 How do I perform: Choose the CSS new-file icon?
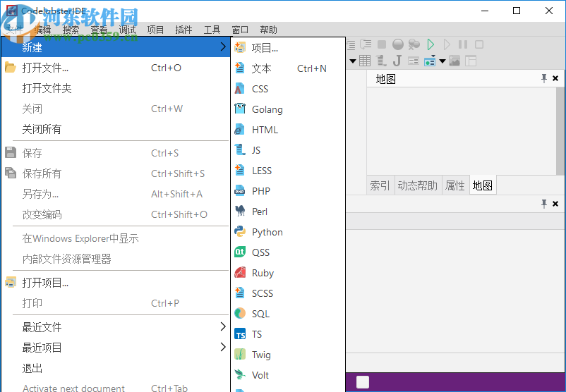coord(240,88)
